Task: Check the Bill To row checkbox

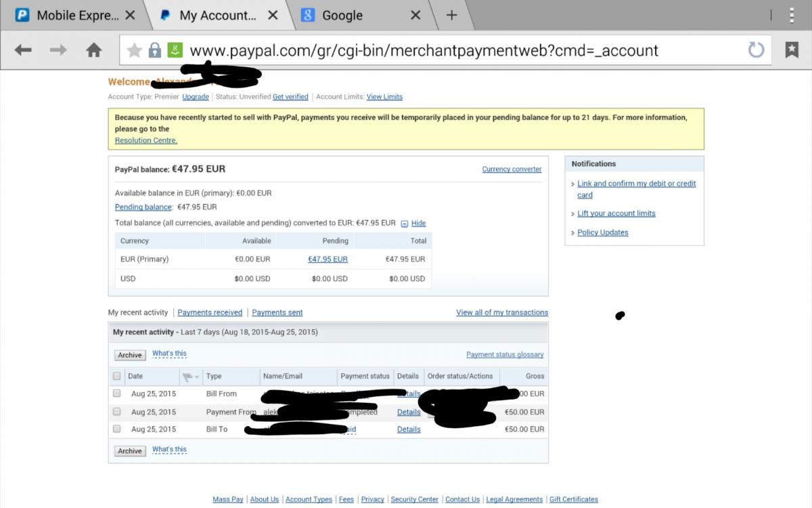Action: tap(117, 429)
